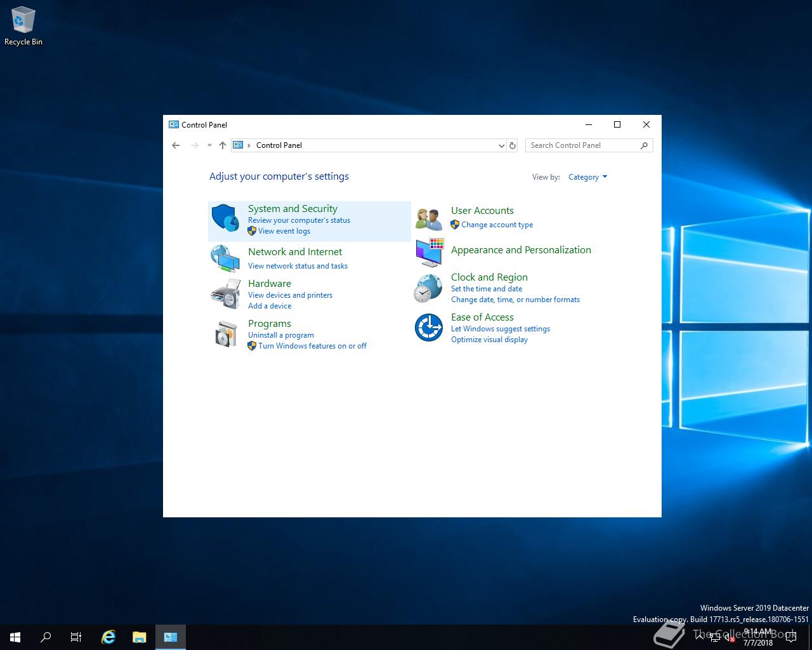Click the User Accounts heading
Screen dimensions: 812x650
482,211
